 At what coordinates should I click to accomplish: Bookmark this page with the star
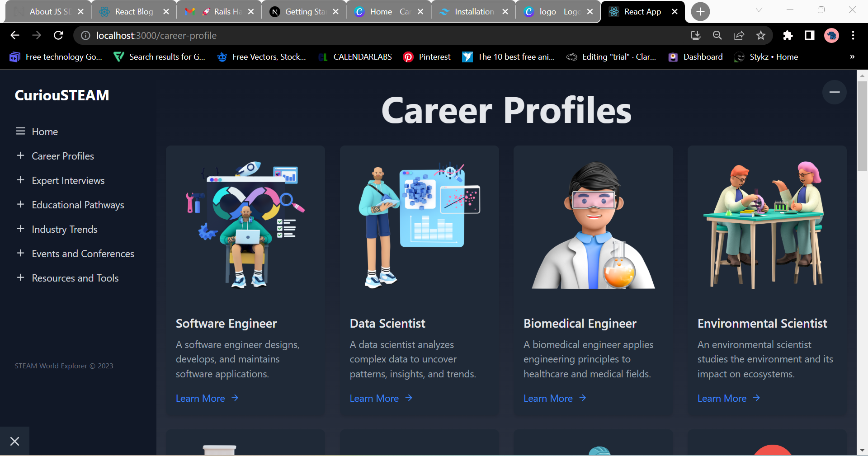pos(761,35)
